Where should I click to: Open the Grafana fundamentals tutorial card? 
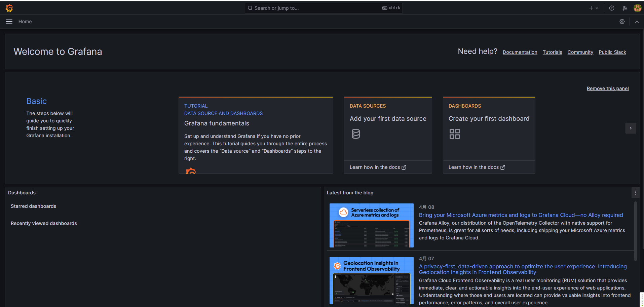(256, 135)
